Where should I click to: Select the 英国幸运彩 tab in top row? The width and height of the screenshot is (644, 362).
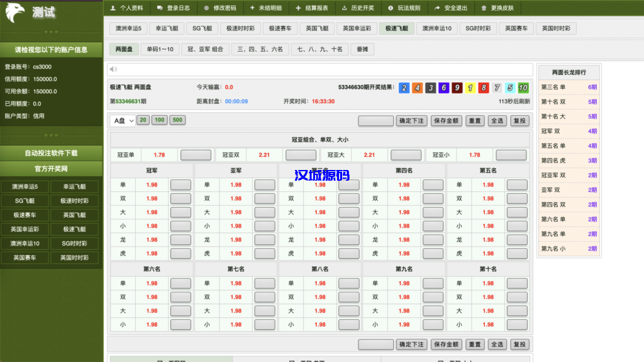[357, 28]
